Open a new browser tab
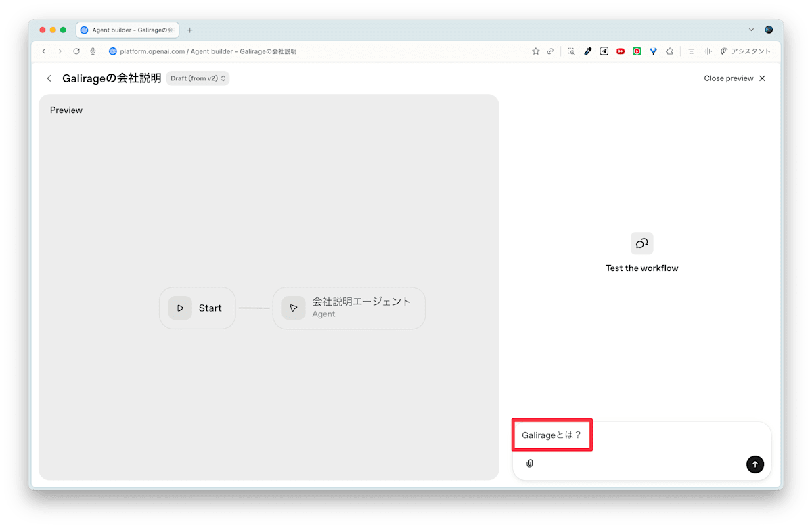 tap(189, 30)
